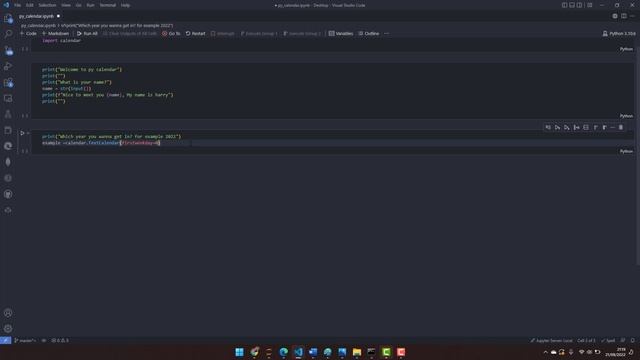Open File Explorer from the taskbar
The height and width of the screenshot is (360, 640).
point(357,352)
